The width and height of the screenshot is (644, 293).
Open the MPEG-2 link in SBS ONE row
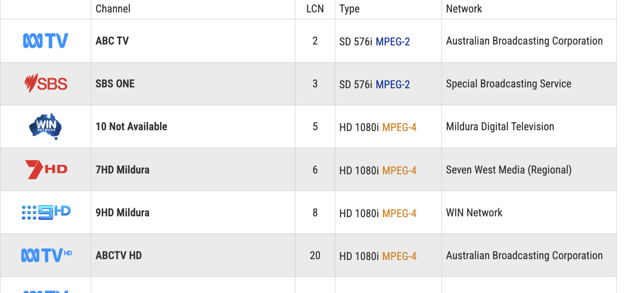pos(393,84)
